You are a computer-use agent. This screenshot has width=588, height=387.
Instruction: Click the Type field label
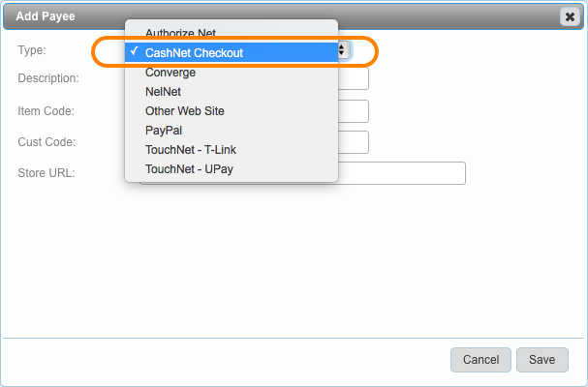tap(32, 50)
